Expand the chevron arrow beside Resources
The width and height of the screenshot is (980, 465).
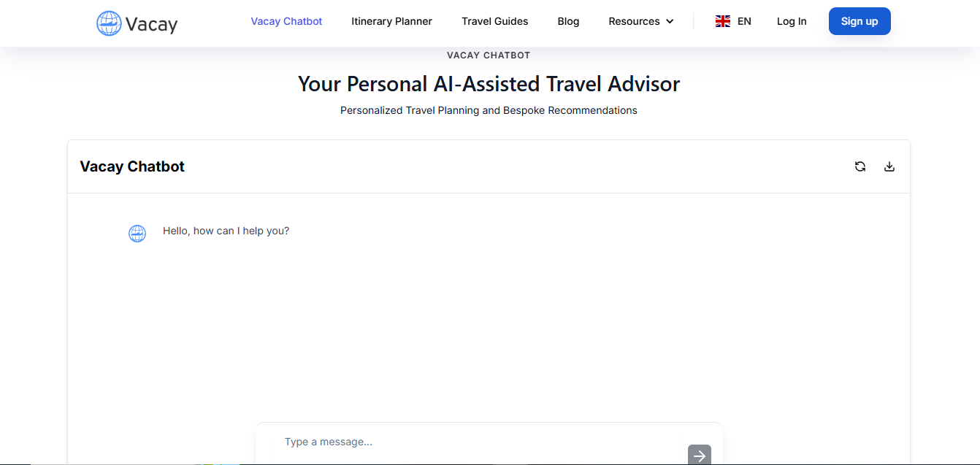click(x=670, y=21)
